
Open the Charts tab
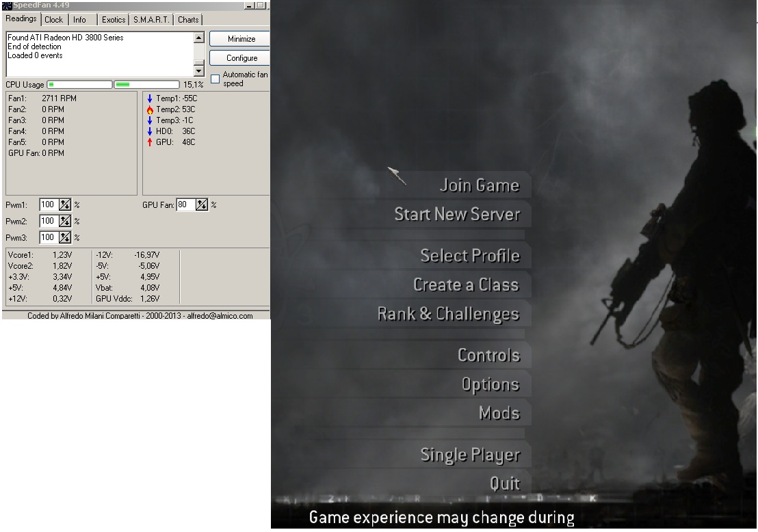(x=188, y=20)
